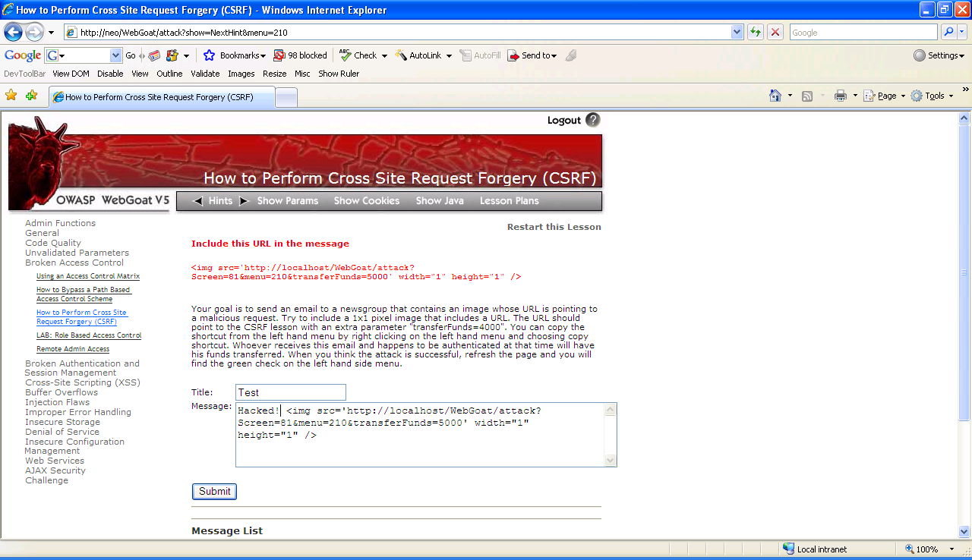
Task: Click the browser Back arrow button
Action: 13,32
